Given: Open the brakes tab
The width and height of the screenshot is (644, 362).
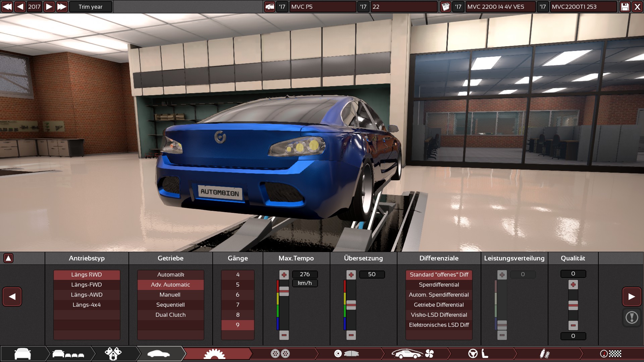Looking at the screenshot, I should (346, 354).
